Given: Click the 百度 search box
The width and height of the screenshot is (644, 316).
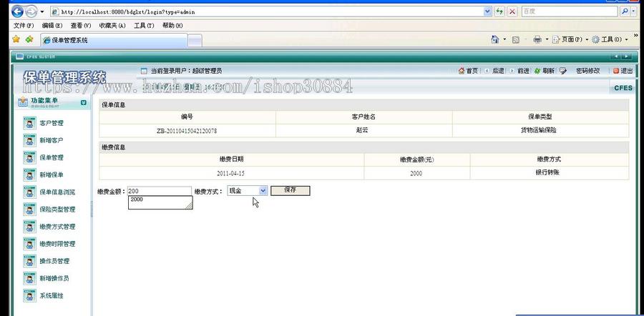Looking at the screenshot, I should 569,11.
